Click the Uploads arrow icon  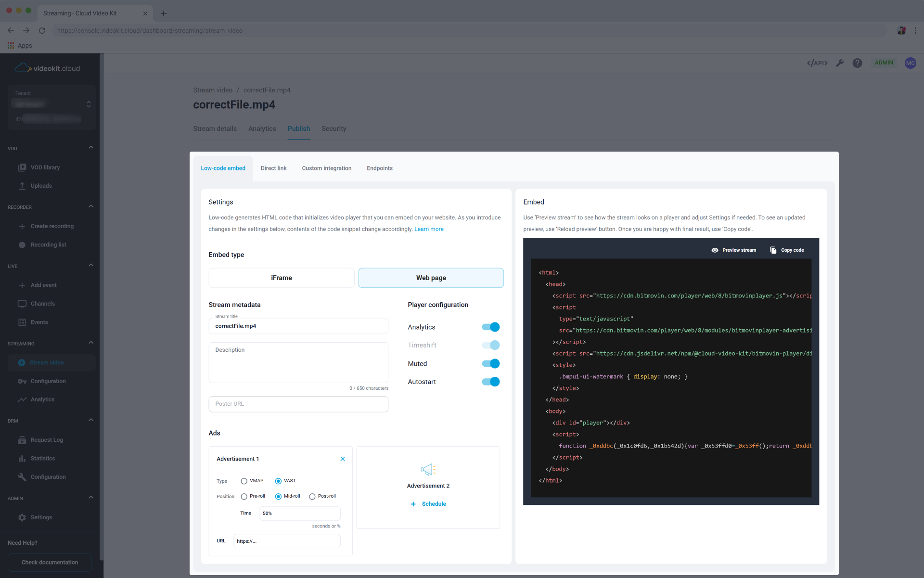(22, 186)
